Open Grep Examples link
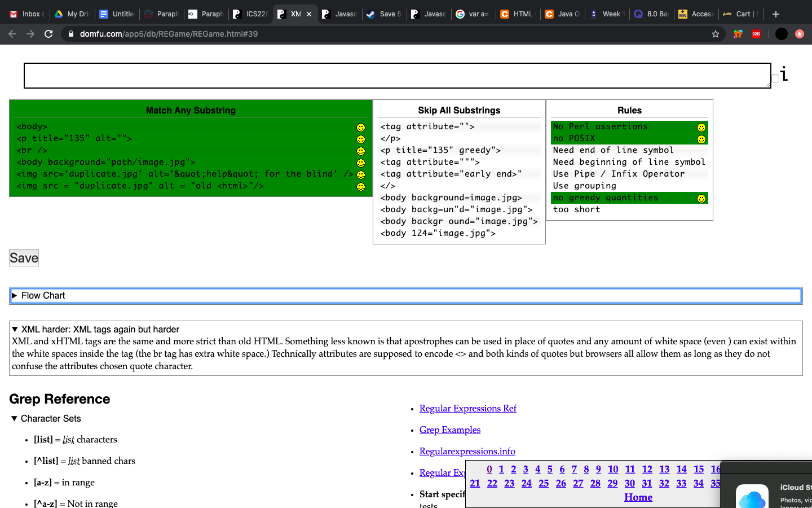This screenshot has height=508, width=812. click(x=450, y=430)
